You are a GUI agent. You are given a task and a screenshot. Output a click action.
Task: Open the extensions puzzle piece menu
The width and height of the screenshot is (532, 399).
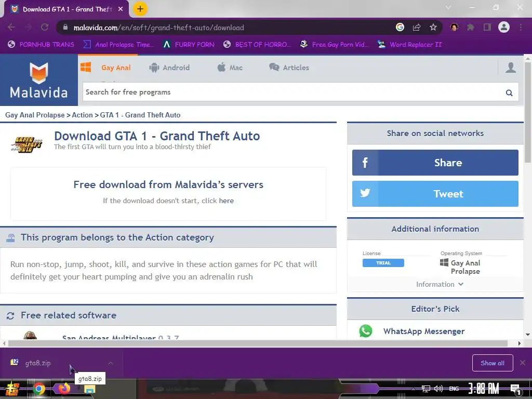[x=471, y=27]
